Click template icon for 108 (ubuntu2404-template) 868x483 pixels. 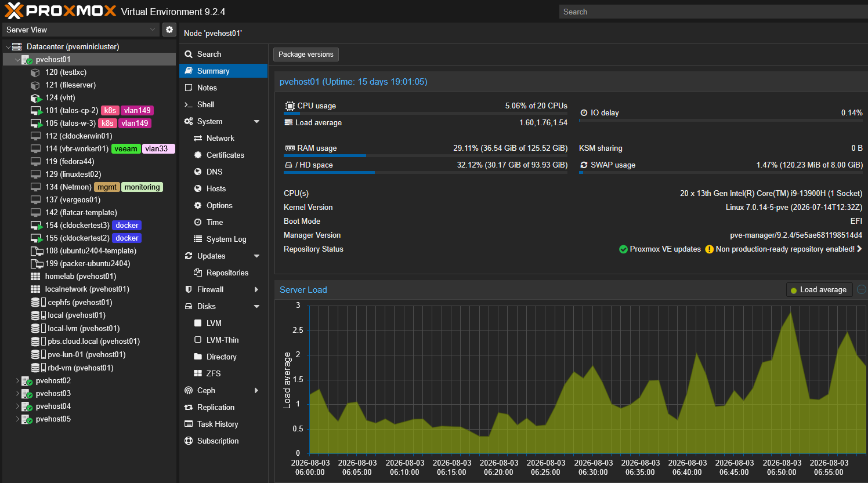[x=36, y=251]
